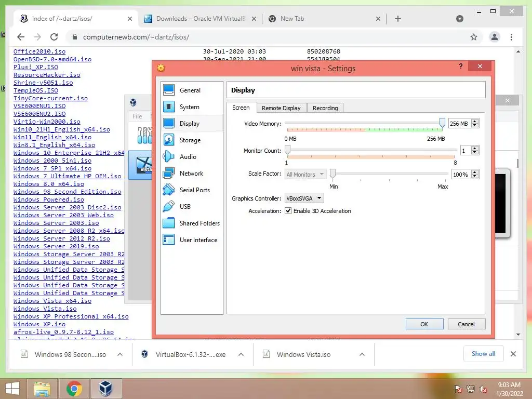The image size is (532, 399).
Task: Open General settings category icon
Action: coord(169,90)
